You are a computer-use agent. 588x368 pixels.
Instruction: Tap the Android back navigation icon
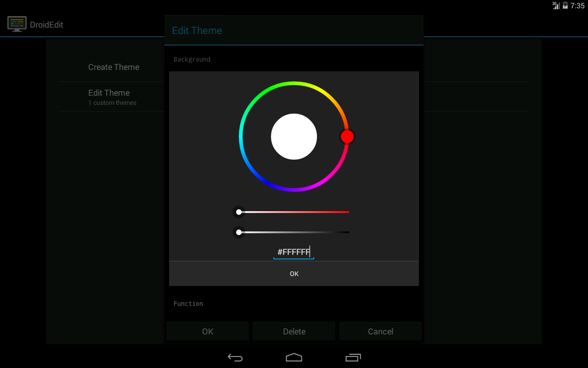point(235,357)
